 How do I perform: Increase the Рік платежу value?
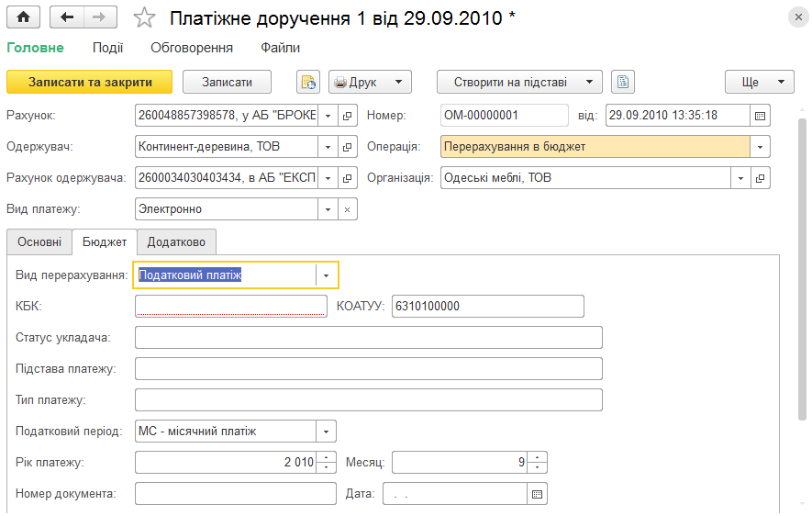pos(327,457)
